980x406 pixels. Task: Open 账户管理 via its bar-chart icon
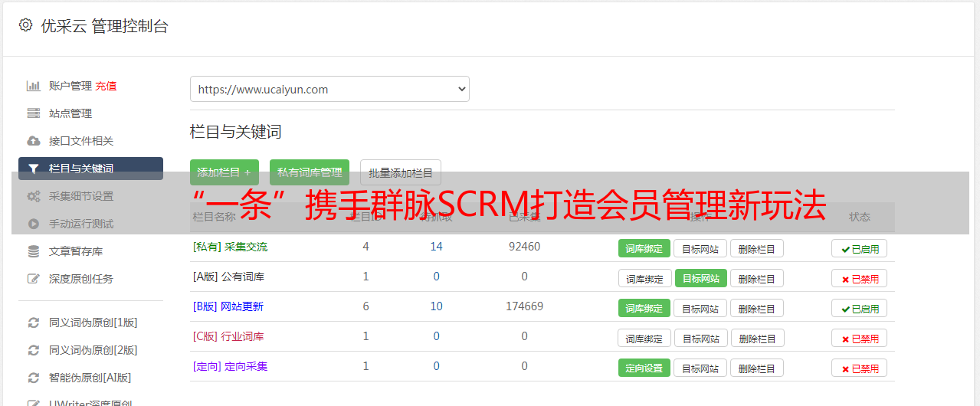pyautogui.click(x=33, y=86)
